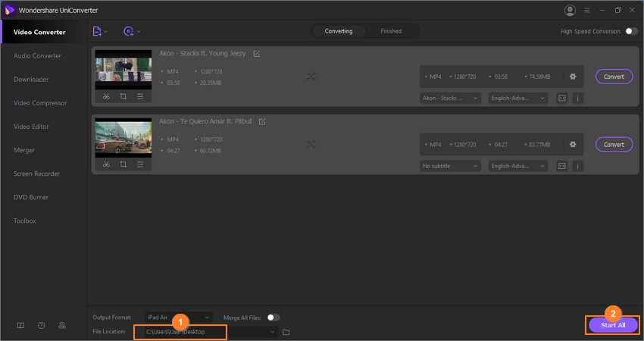This screenshot has height=341, width=644.
Task: Open preview icon for Akon - Stacks output
Action: tap(562, 99)
